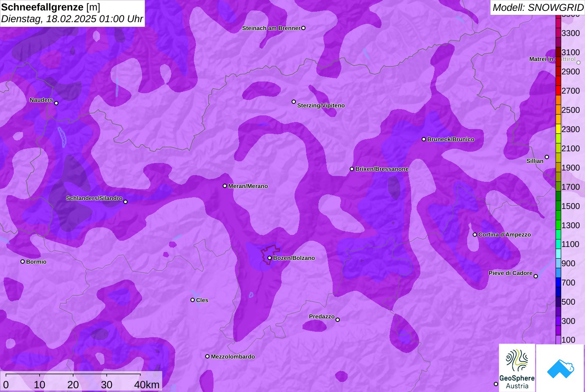Click the Sterzing/Vipiteno label text

point(321,105)
